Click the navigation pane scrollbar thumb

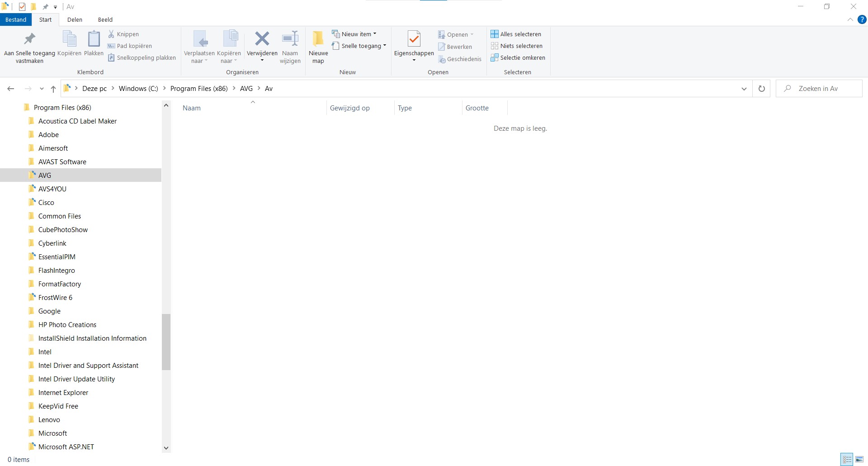(166, 342)
